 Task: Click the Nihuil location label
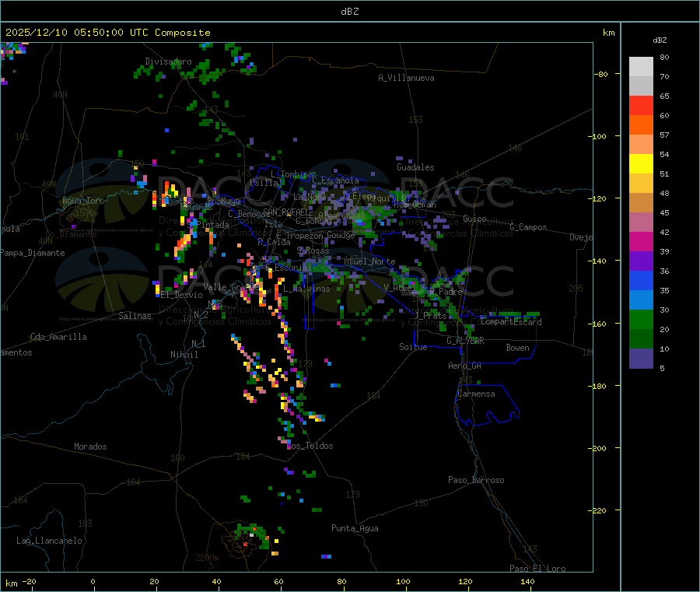click(x=184, y=355)
